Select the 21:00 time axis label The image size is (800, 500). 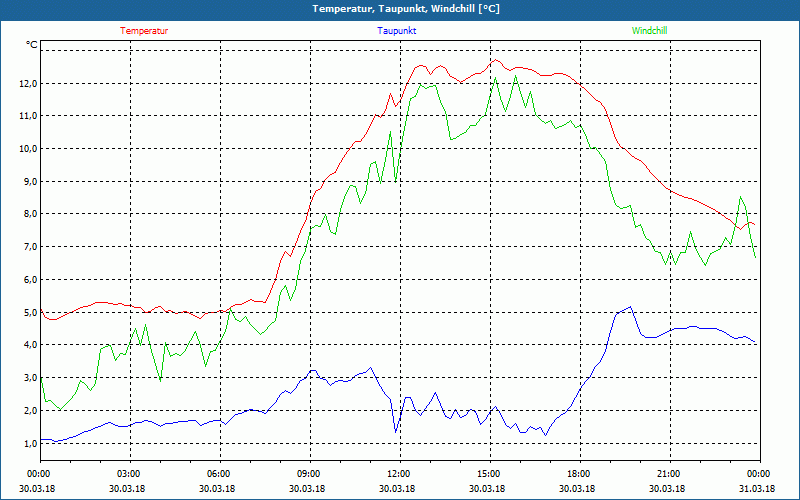click(668, 474)
